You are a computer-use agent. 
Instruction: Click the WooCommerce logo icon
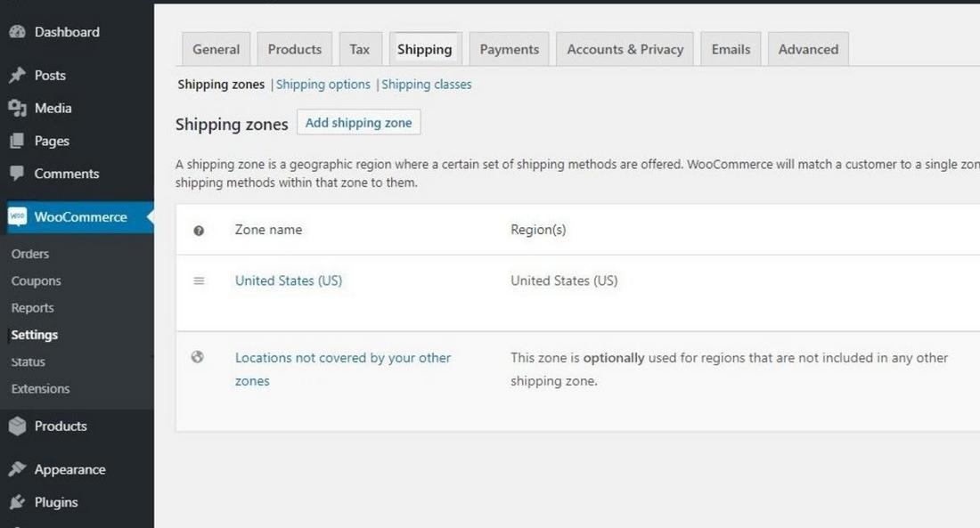tap(18, 217)
